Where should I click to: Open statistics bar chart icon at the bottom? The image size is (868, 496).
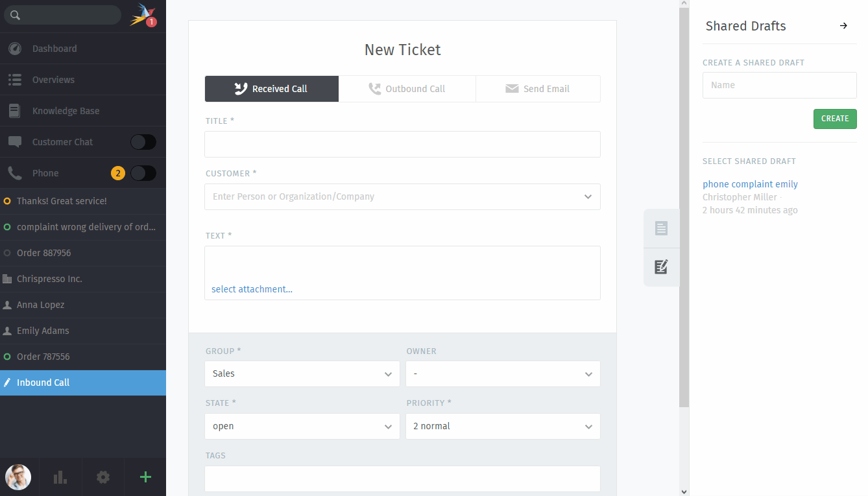click(x=60, y=477)
